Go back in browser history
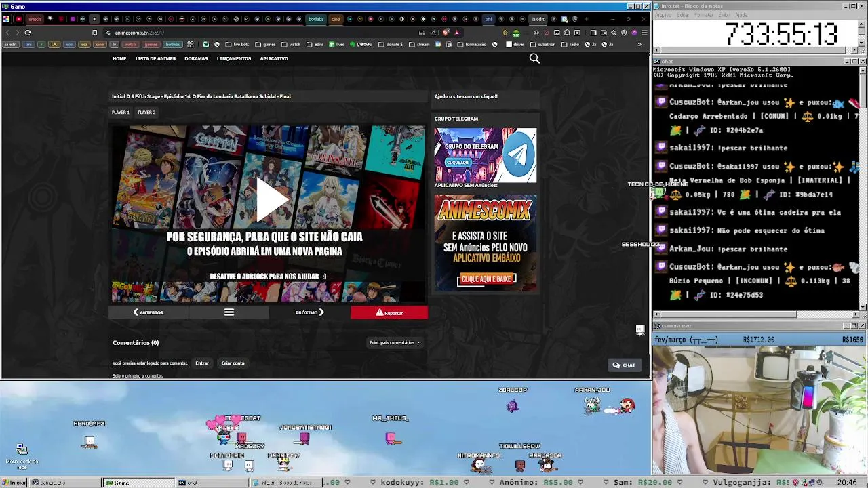The width and height of the screenshot is (868, 488). (x=7, y=33)
